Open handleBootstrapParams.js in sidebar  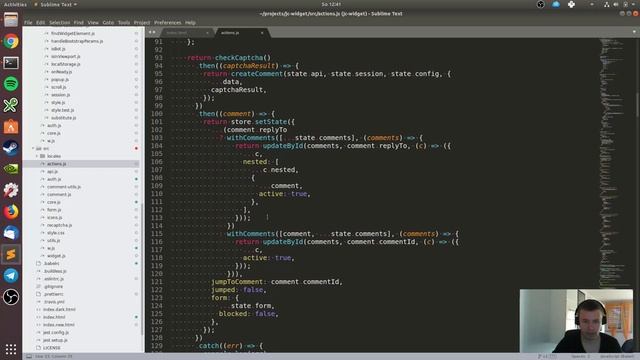tap(77, 41)
